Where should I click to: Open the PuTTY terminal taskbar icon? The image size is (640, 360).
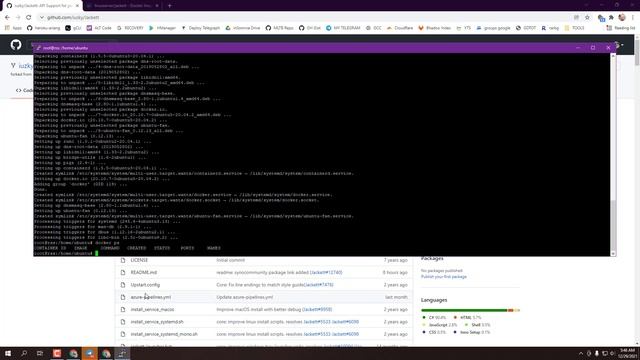122,353
